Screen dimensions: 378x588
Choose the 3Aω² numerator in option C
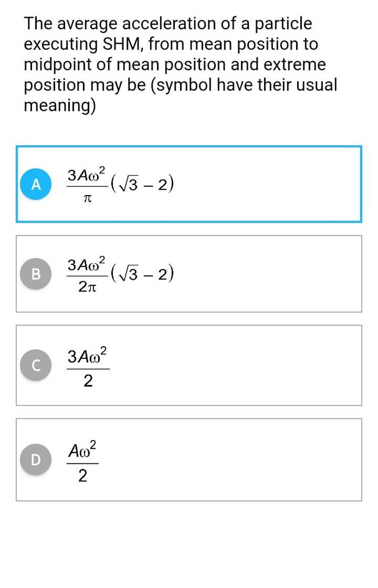(88, 356)
